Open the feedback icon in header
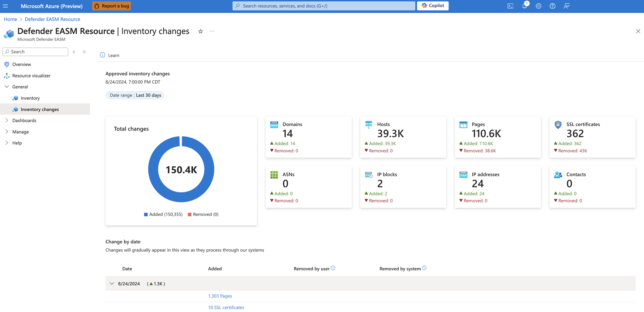This screenshot has height=312, width=644. 566,6
